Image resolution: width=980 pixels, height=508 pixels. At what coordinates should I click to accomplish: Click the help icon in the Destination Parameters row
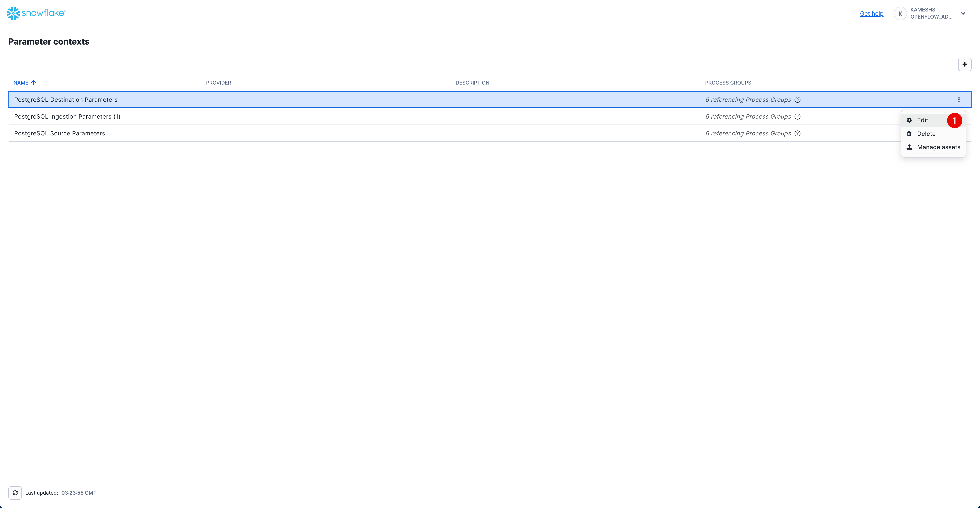797,100
